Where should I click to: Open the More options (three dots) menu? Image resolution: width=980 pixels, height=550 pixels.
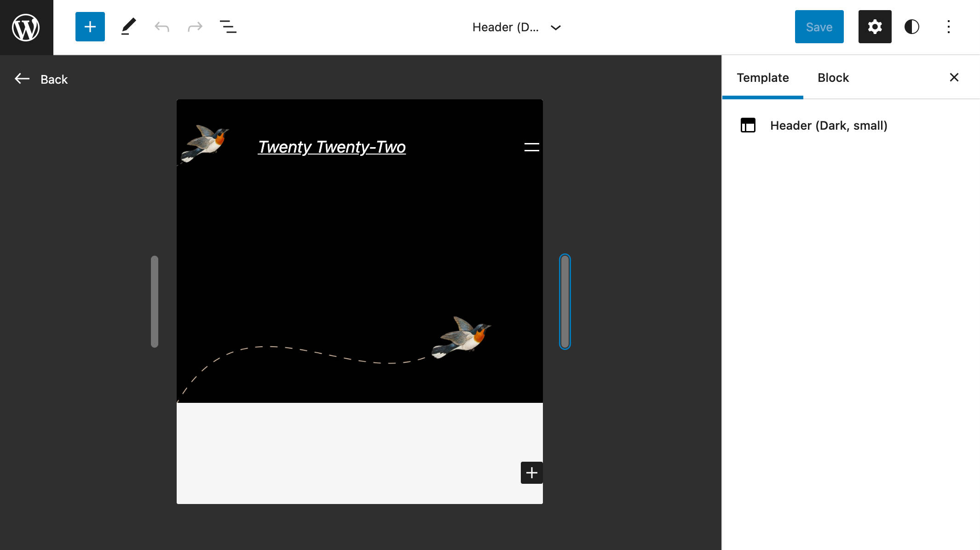point(948,27)
